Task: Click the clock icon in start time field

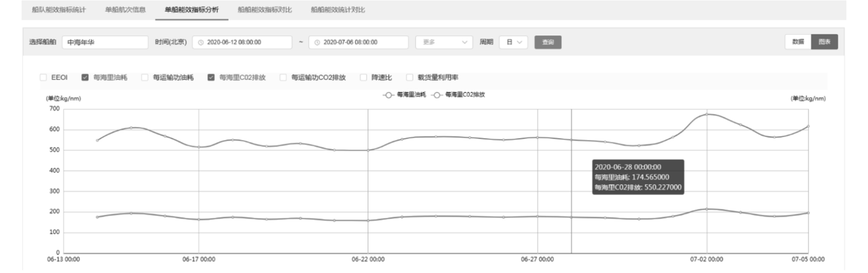Action: click(x=201, y=42)
